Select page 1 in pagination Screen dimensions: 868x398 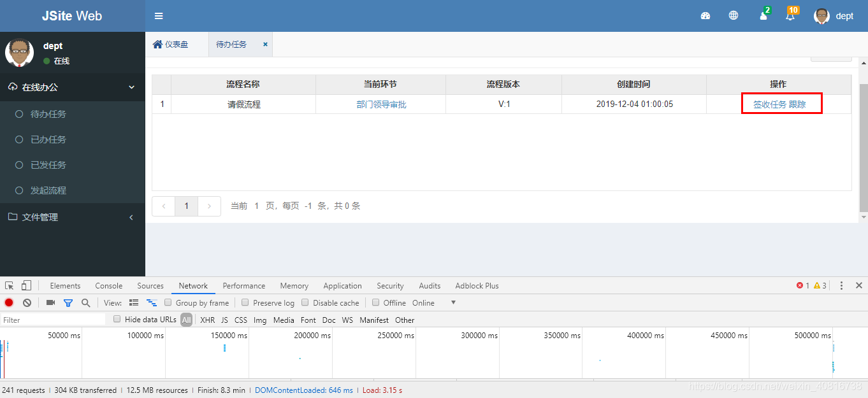(187, 206)
